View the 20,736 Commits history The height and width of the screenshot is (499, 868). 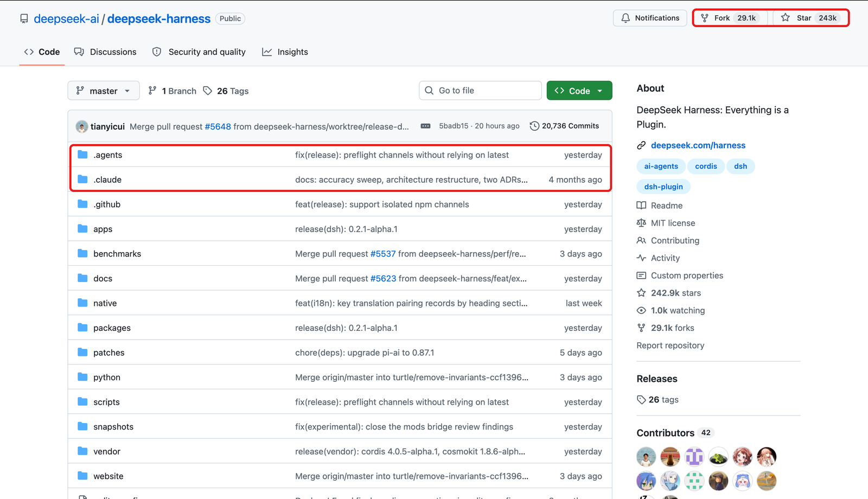(565, 126)
